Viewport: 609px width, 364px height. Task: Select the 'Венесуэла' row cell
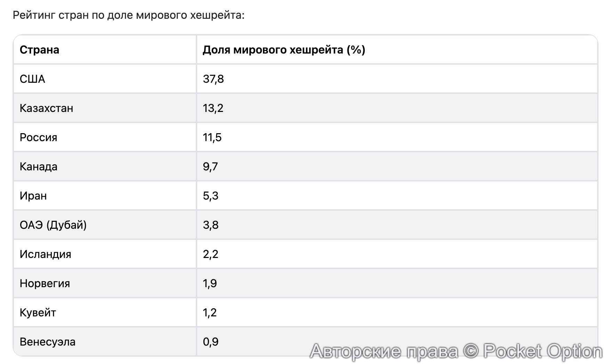click(x=47, y=342)
